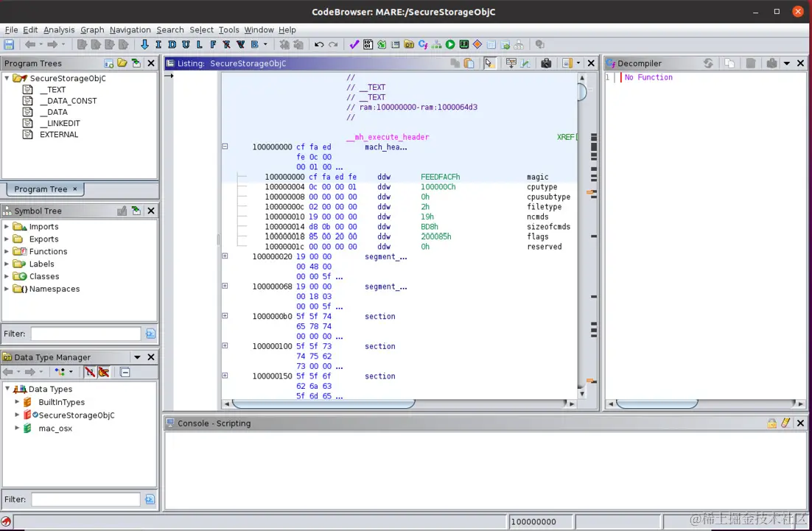Viewport: 812px width, 531px height.
Task: Click the blue down arrow navigation icon
Action: click(x=144, y=45)
